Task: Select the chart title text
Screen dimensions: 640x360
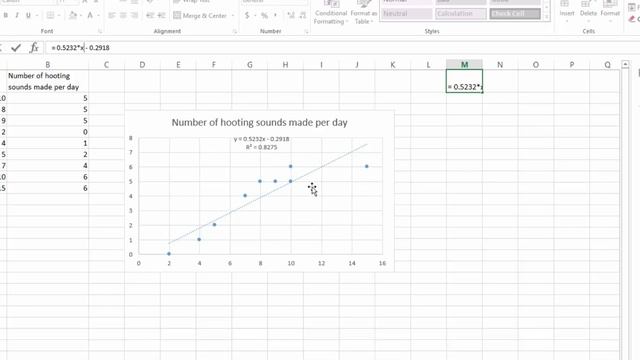Action: point(259,122)
